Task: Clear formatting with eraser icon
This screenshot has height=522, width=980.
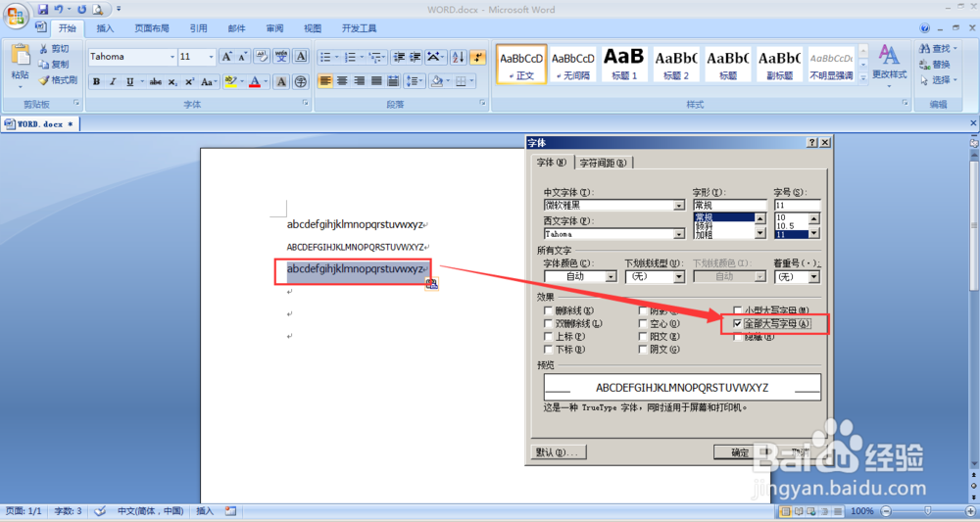Action: click(x=262, y=57)
